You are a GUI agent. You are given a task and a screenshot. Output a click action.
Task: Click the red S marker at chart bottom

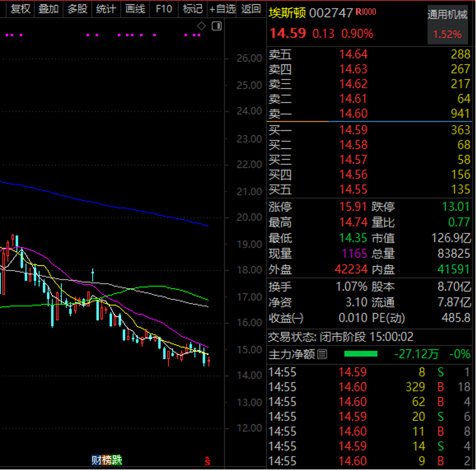pos(207,461)
